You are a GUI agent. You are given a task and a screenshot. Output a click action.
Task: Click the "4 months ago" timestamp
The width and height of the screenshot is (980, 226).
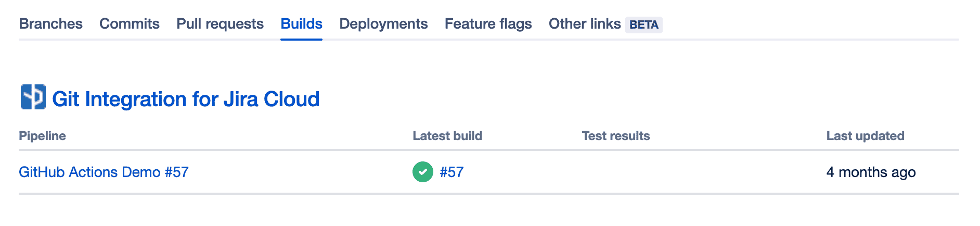pos(871,172)
